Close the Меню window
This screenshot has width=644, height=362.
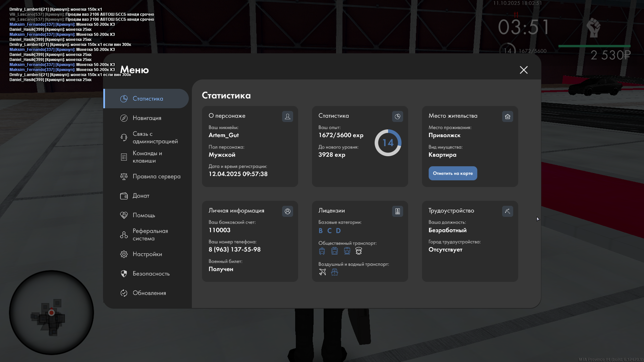[x=523, y=70]
